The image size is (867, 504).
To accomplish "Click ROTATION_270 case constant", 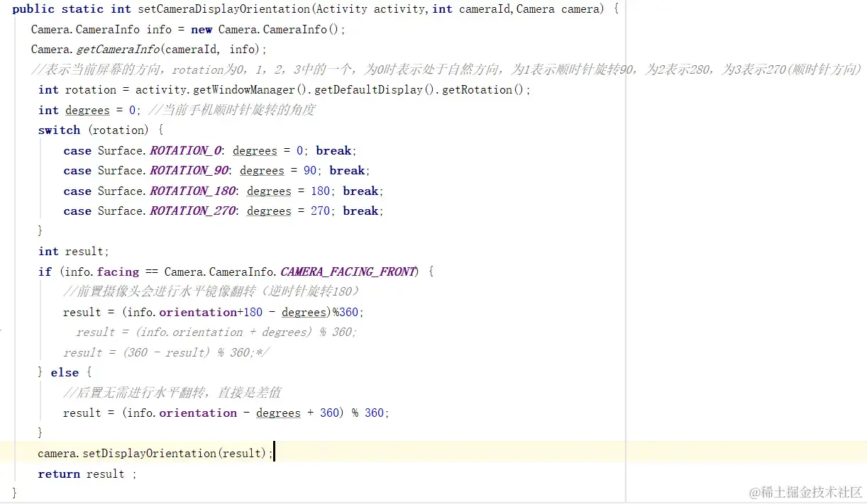I will pos(194,211).
